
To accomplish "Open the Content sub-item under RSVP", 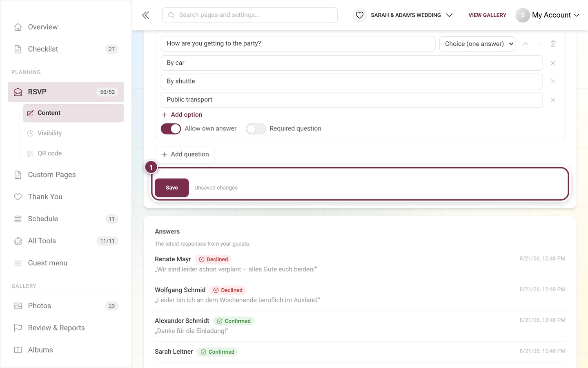I will pos(73,113).
